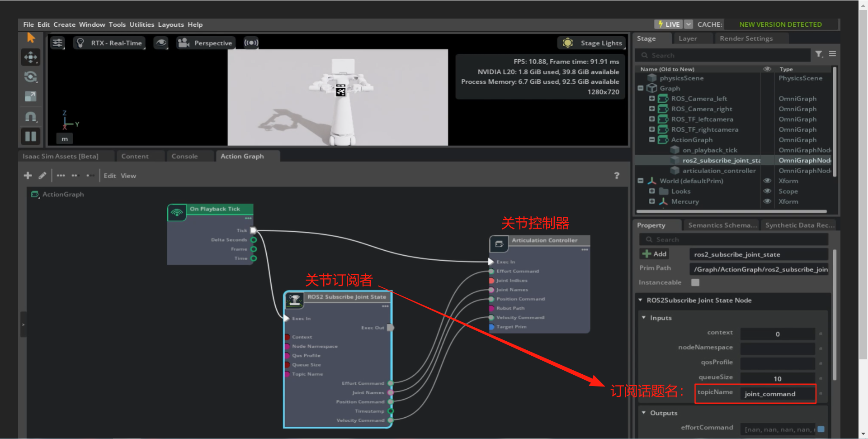Open the Stage panel hamburger options
Image resolution: width=868 pixels, height=439 pixels.
pyautogui.click(x=832, y=54)
